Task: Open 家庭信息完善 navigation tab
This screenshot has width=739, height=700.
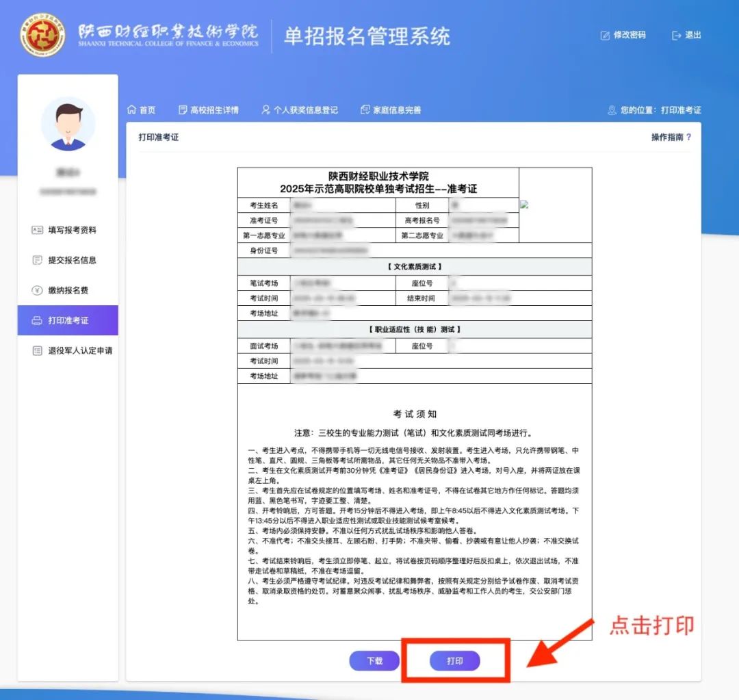Action: click(x=396, y=110)
